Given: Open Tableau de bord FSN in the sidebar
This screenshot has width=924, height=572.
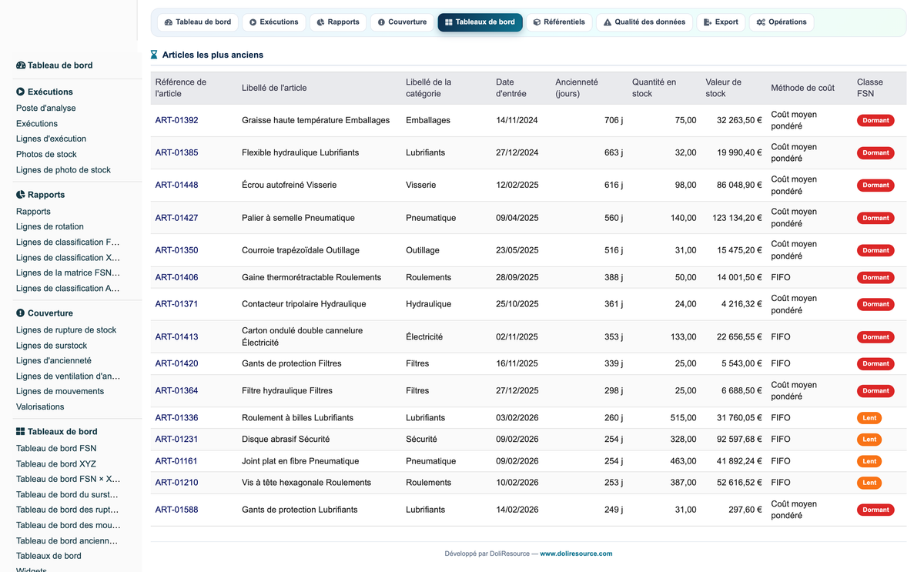Looking at the screenshot, I should [56, 449].
